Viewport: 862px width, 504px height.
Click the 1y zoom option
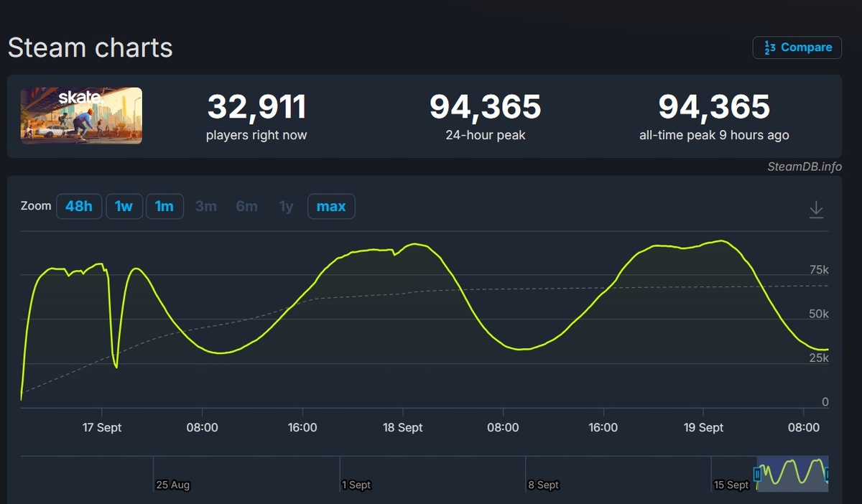click(x=286, y=206)
